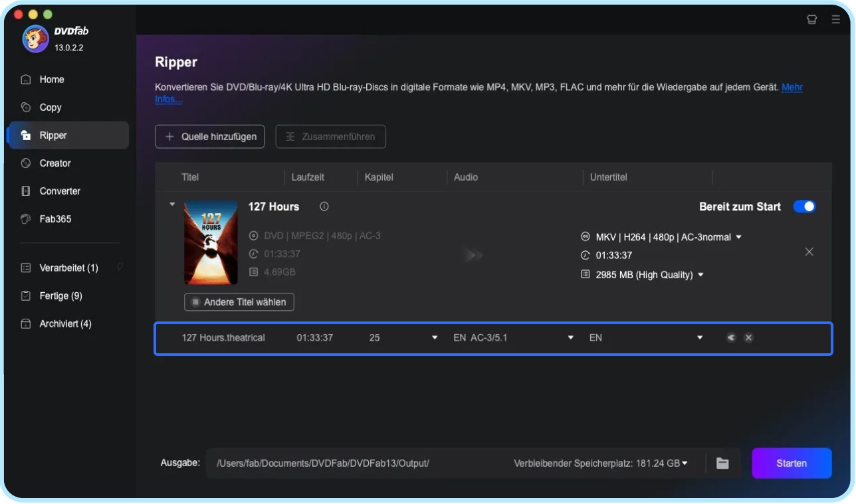This screenshot has width=856, height=504.
Task: Expand the EN AC-3/5.1 audio dropdown
Action: 570,338
